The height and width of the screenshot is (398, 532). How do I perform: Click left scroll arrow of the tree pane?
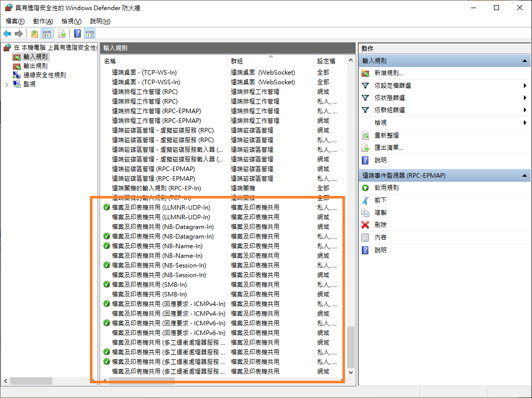tap(6, 381)
